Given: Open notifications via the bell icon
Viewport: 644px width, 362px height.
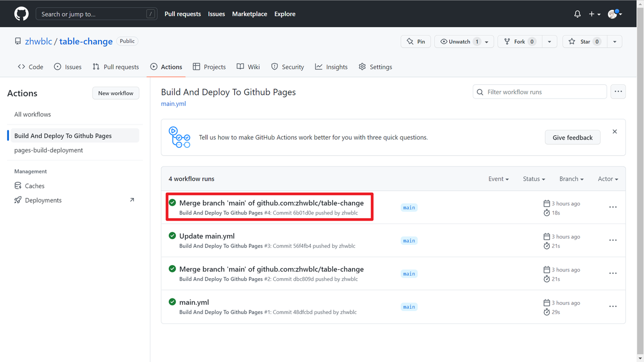Looking at the screenshot, I should click(577, 14).
